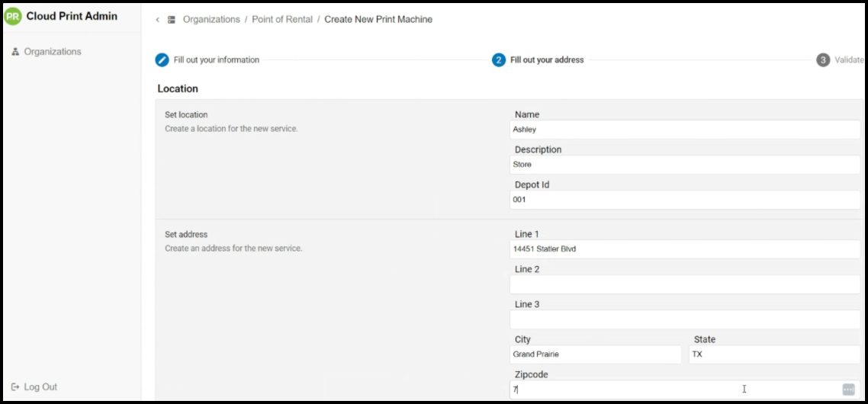Click the pencil step one icon

coord(162,60)
